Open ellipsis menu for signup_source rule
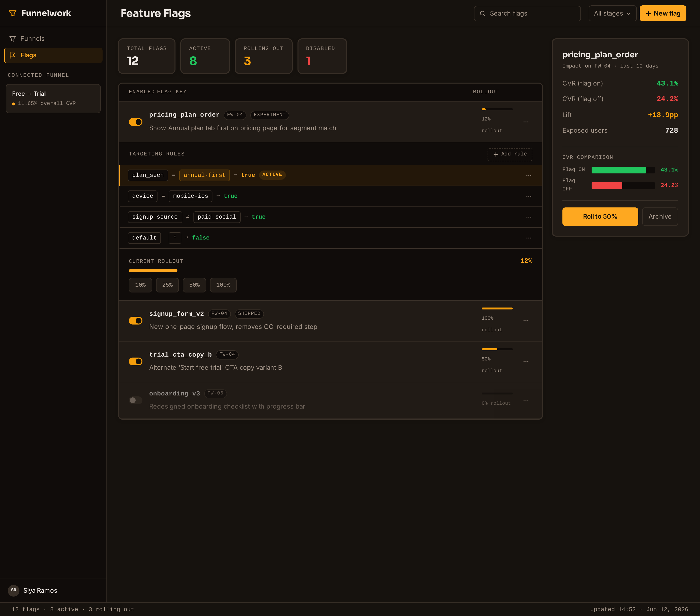 pos(529,217)
